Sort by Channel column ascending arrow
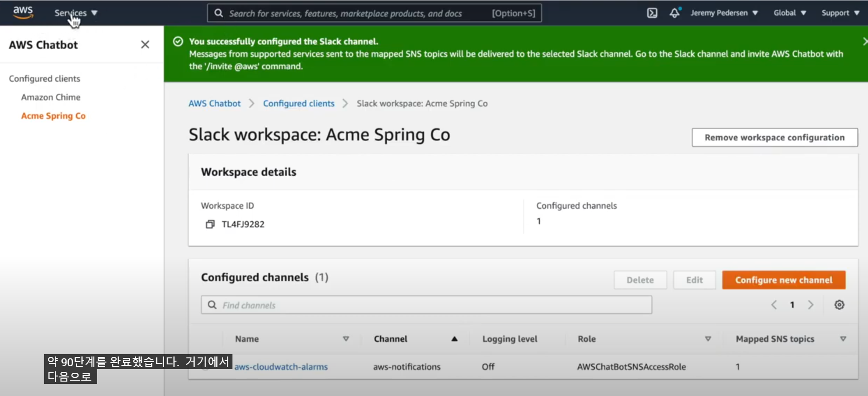Screen dimensions: 868x396 point(454,339)
